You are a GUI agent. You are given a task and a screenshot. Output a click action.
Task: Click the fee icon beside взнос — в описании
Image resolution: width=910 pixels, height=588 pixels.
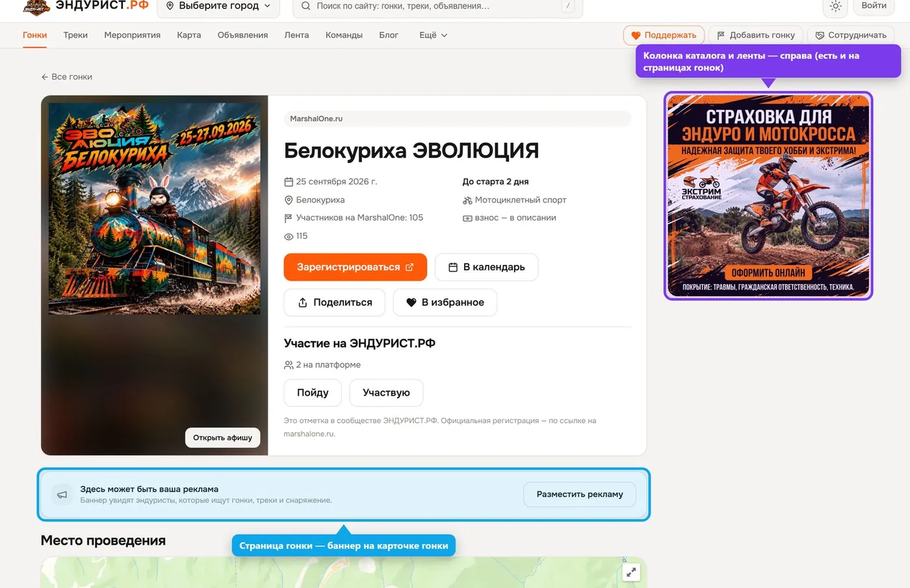pyautogui.click(x=467, y=218)
